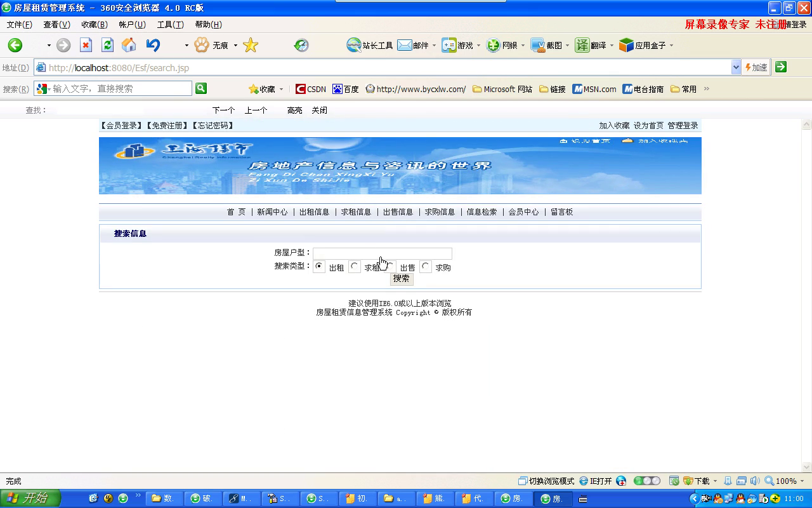Click the 网银 online banking icon
Screen dimensions: 812x508
point(494,45)
